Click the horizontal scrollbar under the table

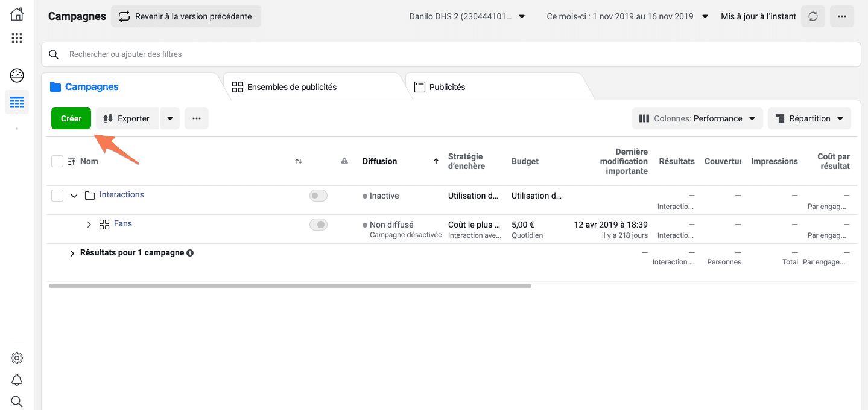coord(290,286)
